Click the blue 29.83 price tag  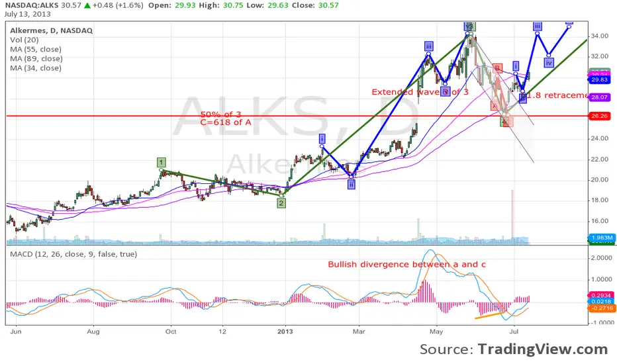[599, 79]
